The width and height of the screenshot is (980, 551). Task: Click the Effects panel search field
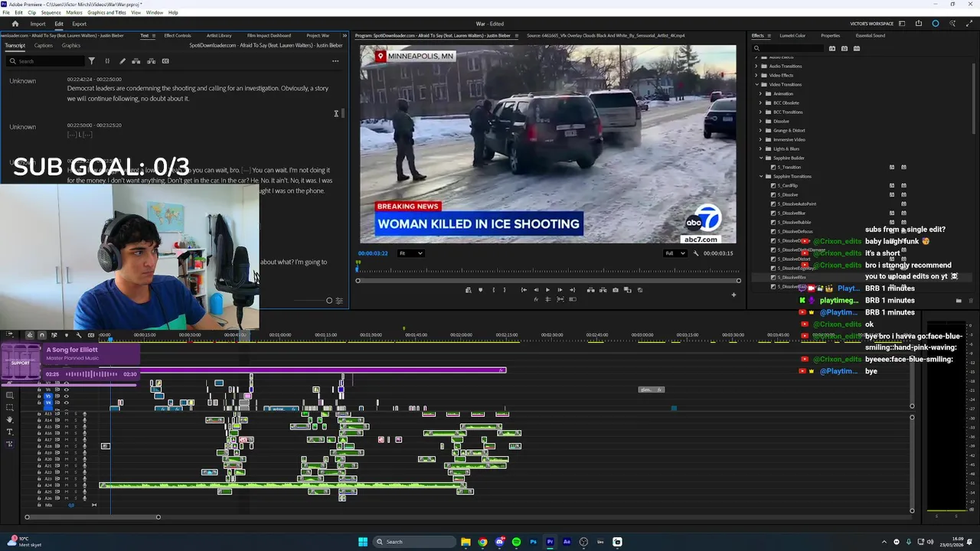[788, 48]
